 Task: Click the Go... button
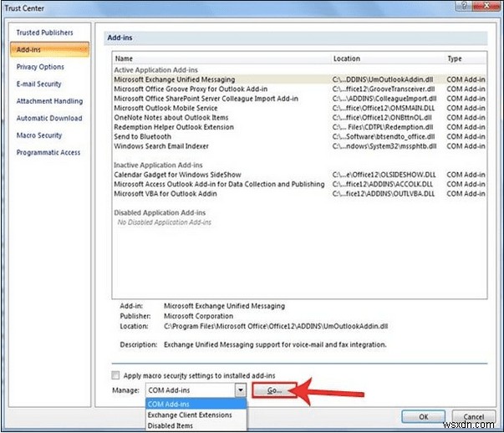coord(274,390)
